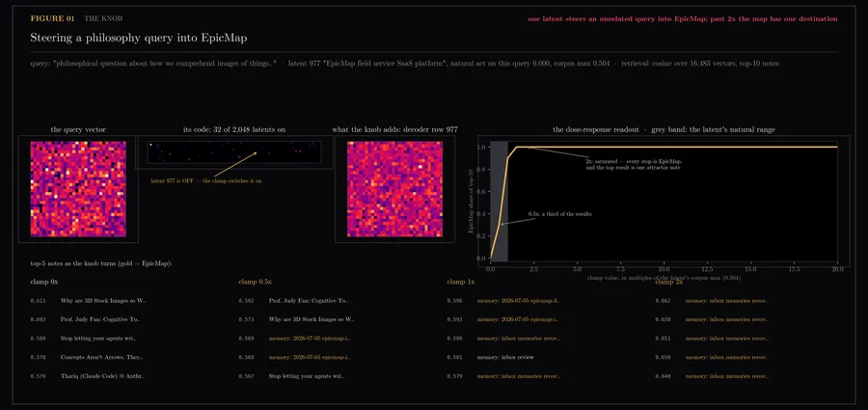
Task: Click x-axis tick label '20.0'
Action: (x=837, y=269)
